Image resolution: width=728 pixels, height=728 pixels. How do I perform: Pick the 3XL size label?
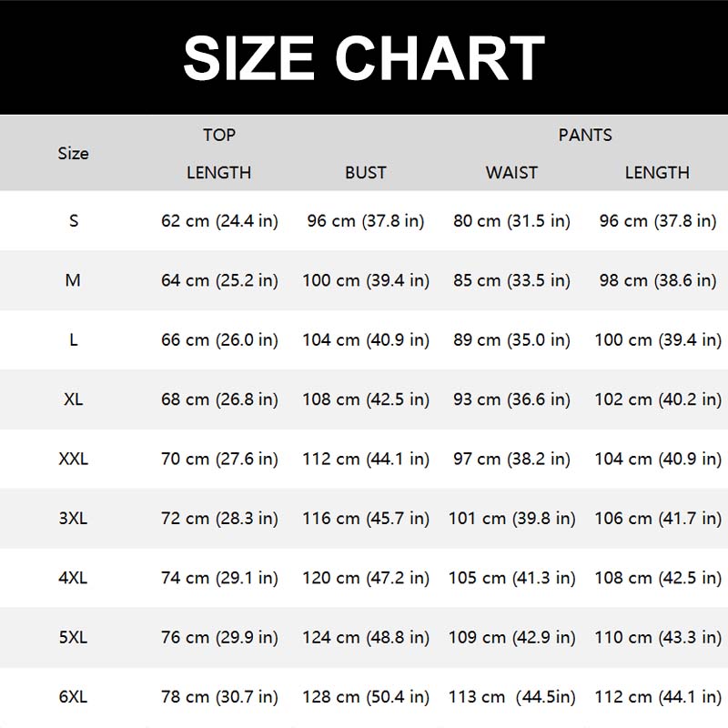[x=74, y=519]
